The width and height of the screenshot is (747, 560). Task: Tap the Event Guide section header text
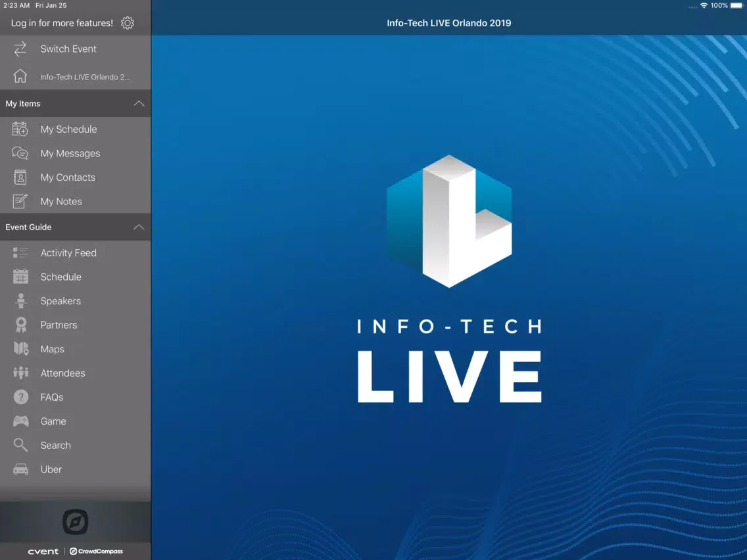[x=28, y=227]
